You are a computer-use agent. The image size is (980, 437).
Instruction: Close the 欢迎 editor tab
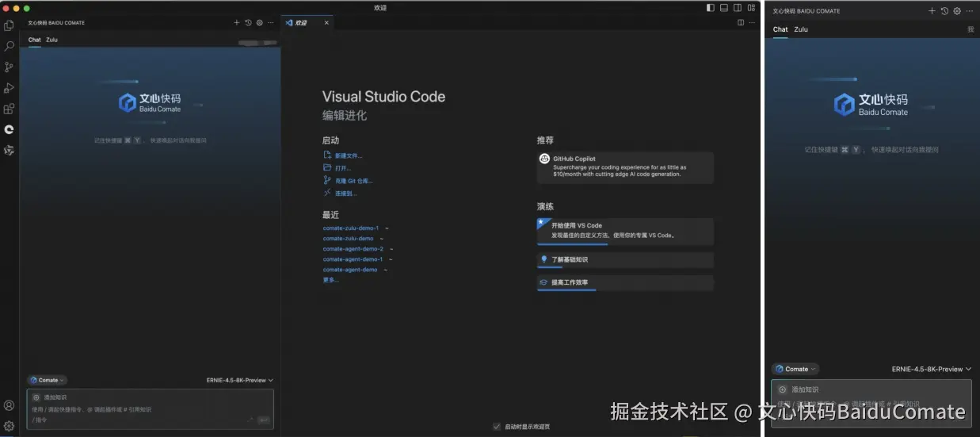(x=326, y=22)
